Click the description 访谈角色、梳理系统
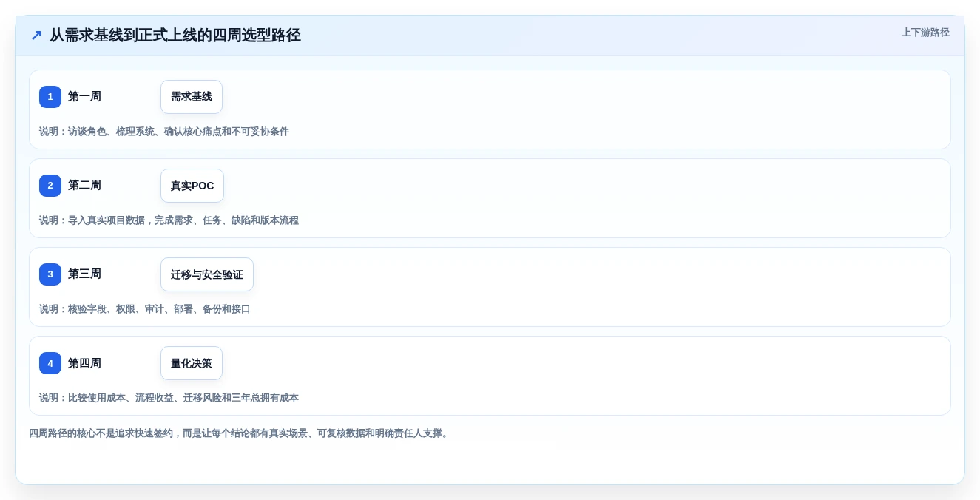980x500 pixels. click(164, 132)
